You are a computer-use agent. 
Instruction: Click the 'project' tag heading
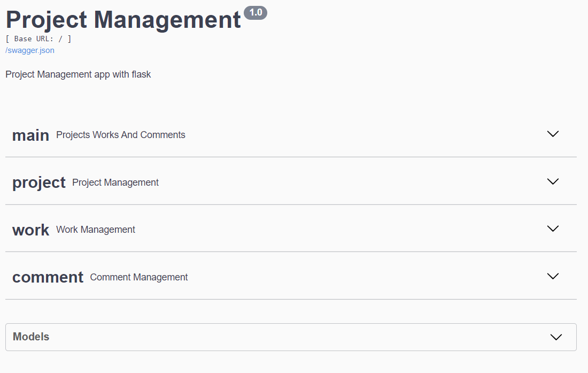coord(38,182)
